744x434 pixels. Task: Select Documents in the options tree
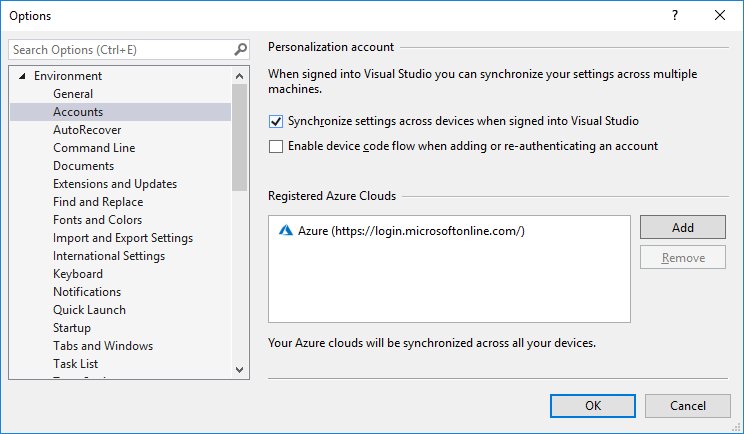tap(84, 166)
